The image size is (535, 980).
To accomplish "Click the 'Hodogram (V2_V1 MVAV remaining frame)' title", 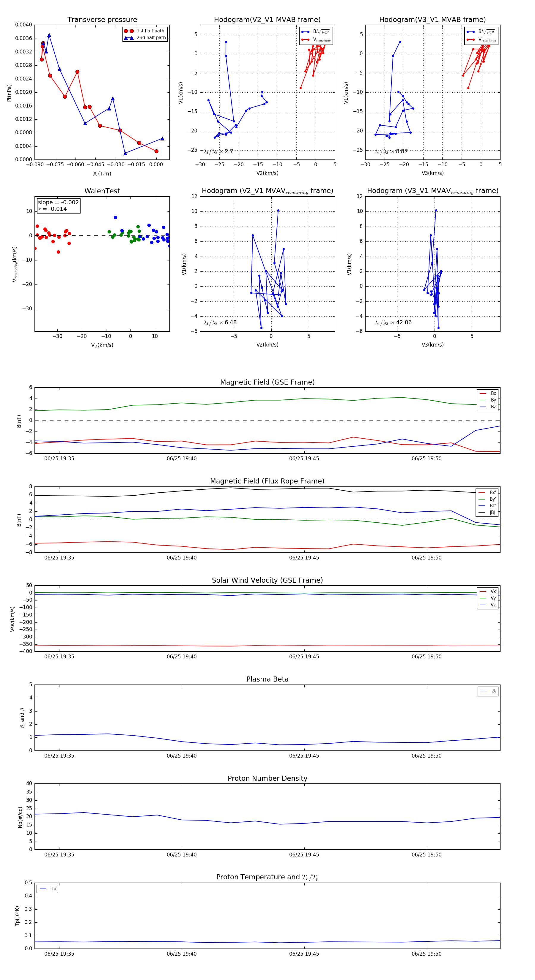I will pyautogui.click(x=267, y=191).
